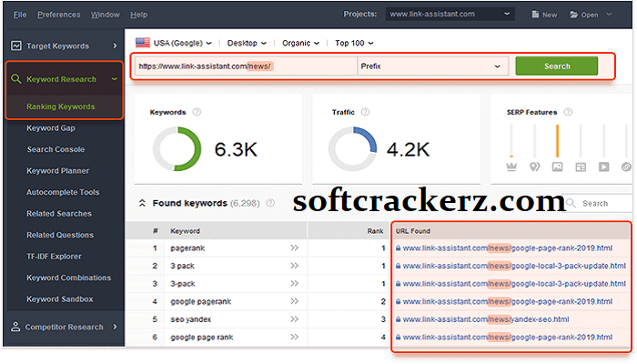
Task: Open the USA (Google) search engine dropdown
Action: 182,43
